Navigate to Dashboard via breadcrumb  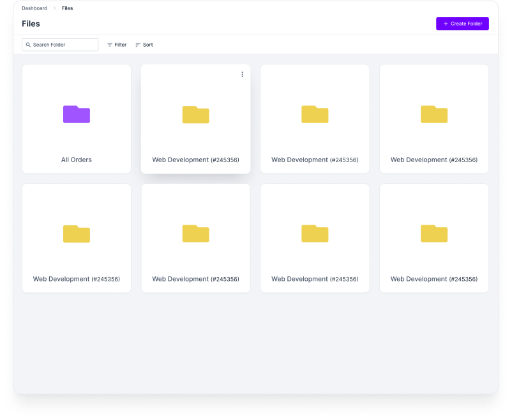34,8
